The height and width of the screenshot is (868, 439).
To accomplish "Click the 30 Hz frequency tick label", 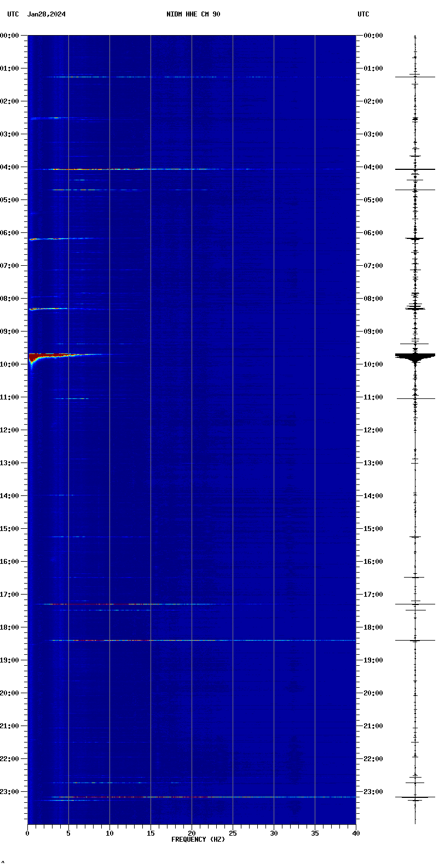I will [x=274, y=833].
